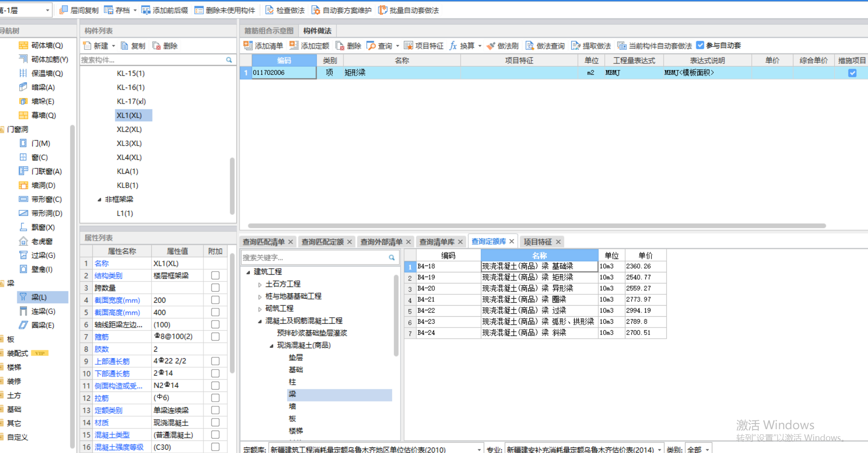Switch to 箍筋组合示意图 tab
The image size is (868, 453).
tap(269, 31)
